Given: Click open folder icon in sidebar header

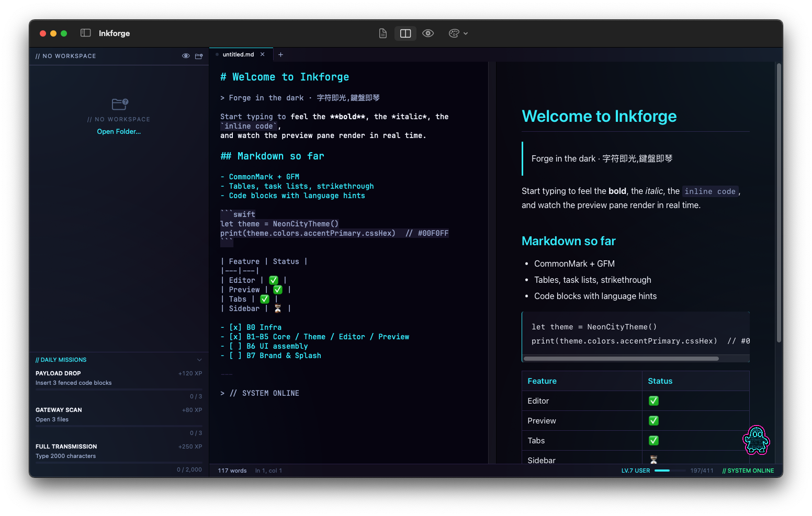Looking at the screenshot, I should [x=199, y=56].
